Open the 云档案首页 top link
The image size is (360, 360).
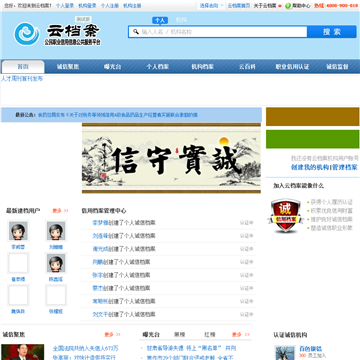[239, 6]
